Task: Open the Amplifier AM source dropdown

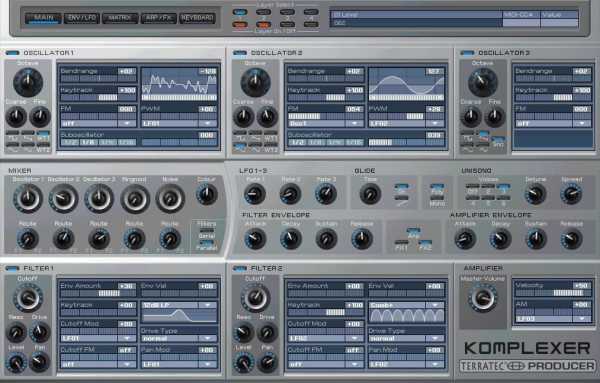Action: point(553,319)
